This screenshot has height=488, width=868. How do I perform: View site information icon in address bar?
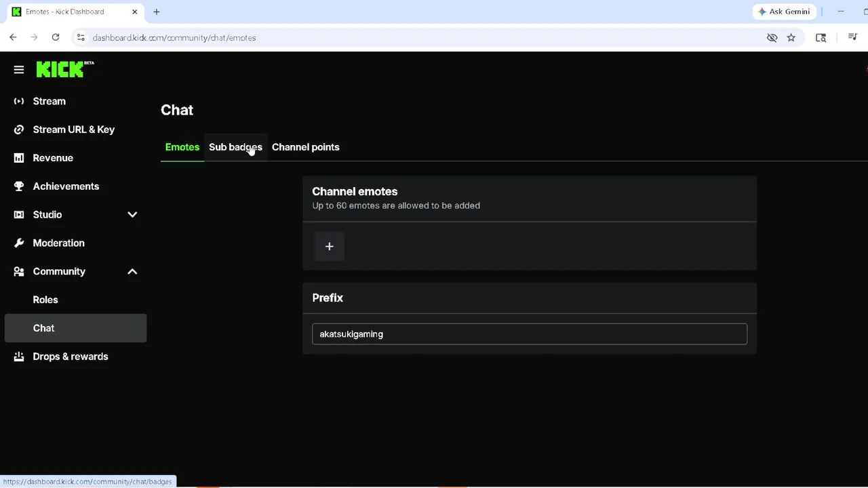[x=81, y=37]
